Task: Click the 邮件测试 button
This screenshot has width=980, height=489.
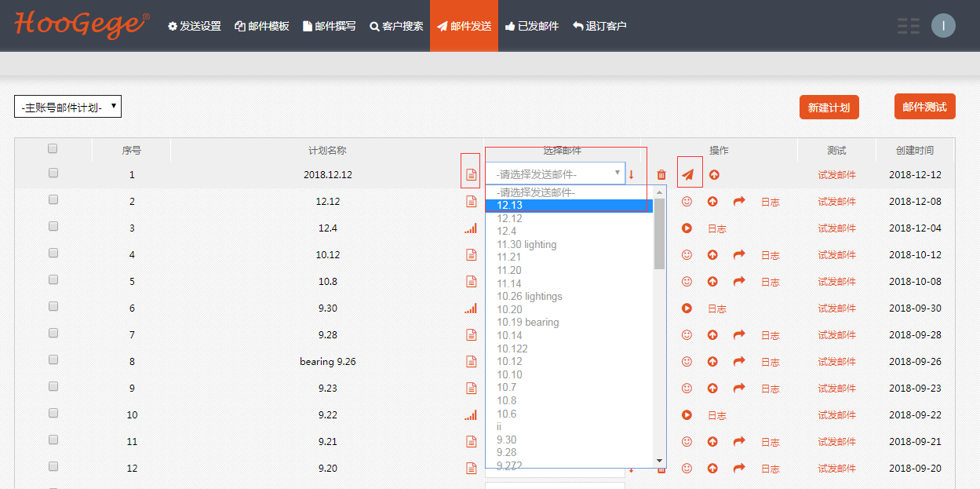Action: point(924,107)
